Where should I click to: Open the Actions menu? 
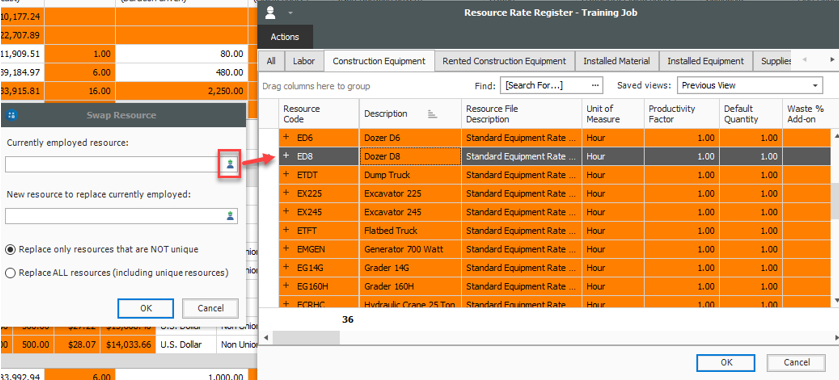click(x=285, y=37)
